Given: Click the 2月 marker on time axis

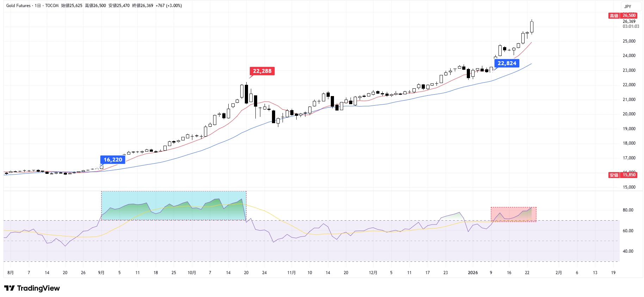Looking at the screenshot, I should 558,273.
